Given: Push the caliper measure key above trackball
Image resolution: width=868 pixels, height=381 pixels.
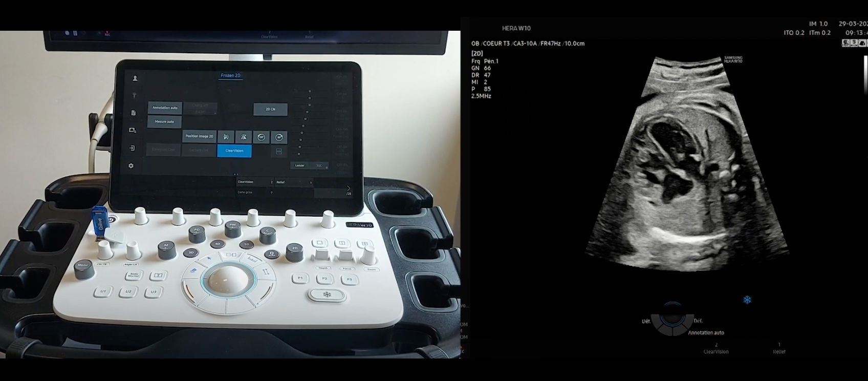Looking at the screenshot, I should tap(253, 259).
